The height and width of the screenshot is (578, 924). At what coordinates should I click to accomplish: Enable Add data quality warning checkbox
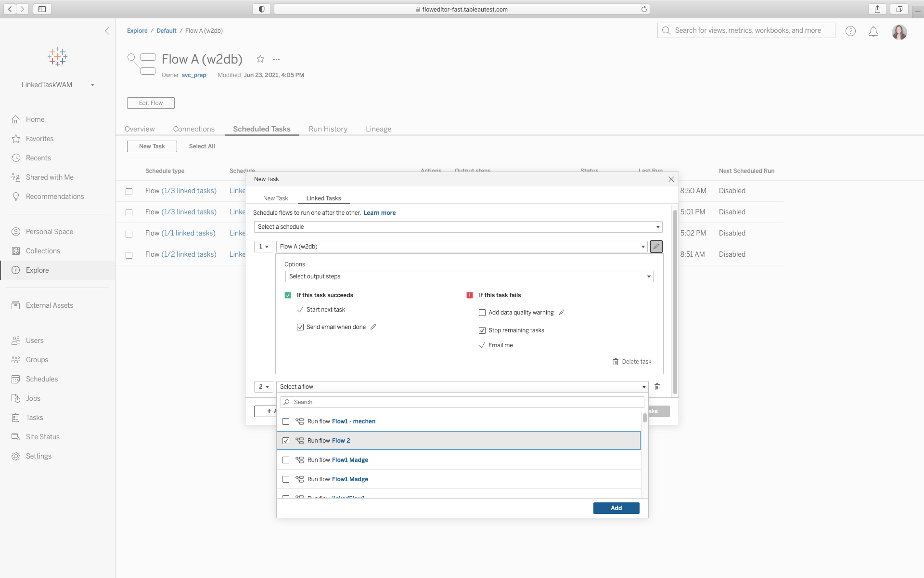[482, 313]
